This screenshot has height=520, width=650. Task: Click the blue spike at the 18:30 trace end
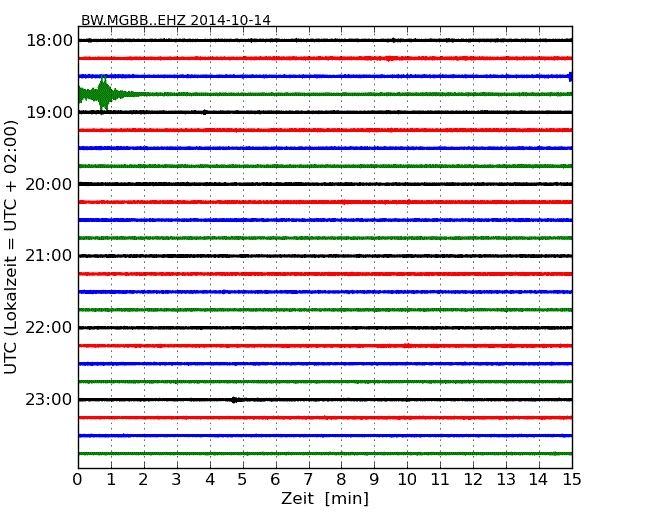tap(570, 77)
